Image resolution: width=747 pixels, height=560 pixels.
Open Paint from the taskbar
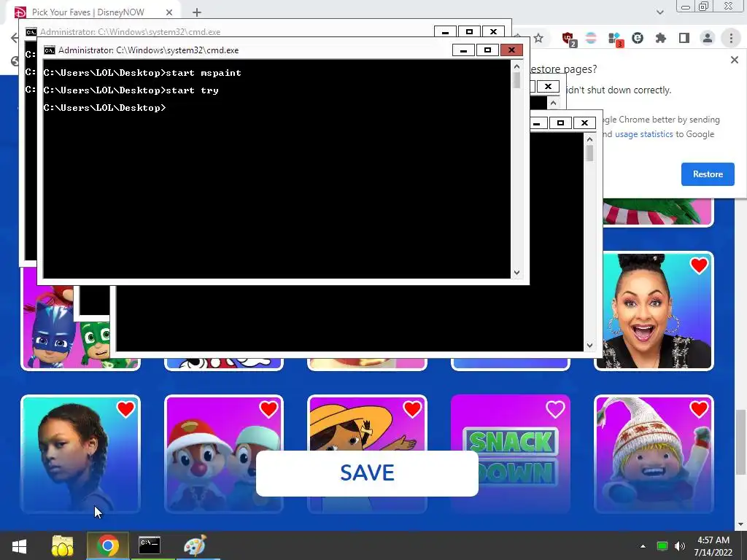tap(195, 545)
